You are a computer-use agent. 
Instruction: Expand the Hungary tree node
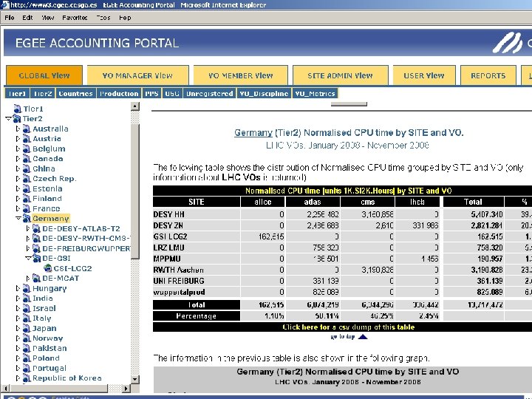pos(18,288)
